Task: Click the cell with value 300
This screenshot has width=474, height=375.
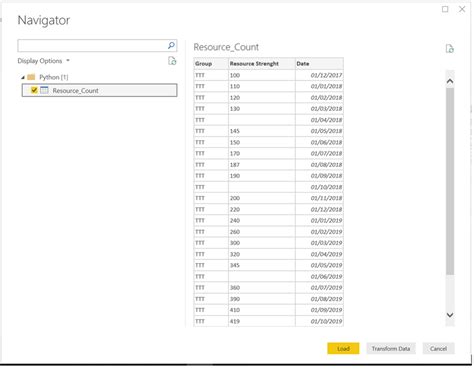Action: 262,243
